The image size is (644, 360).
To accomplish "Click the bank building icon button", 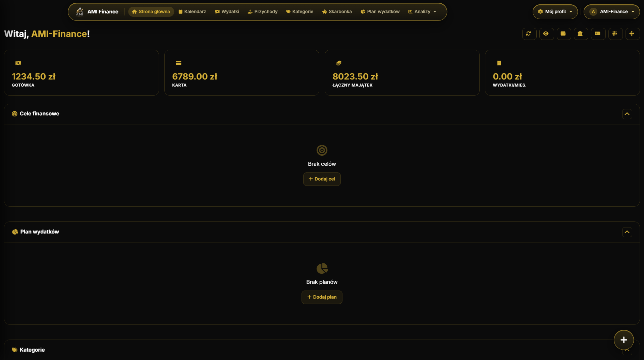I will coord(581,34).
